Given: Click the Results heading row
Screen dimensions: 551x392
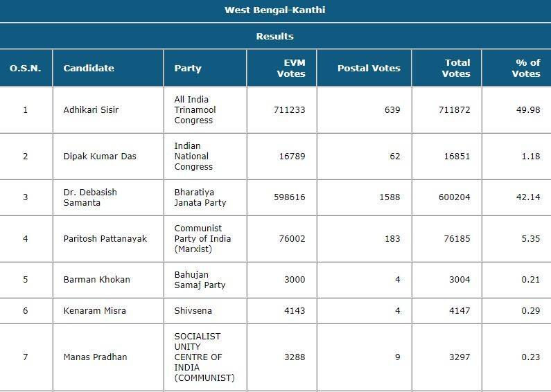Looking at the screenshot, I should click(275, 36).
